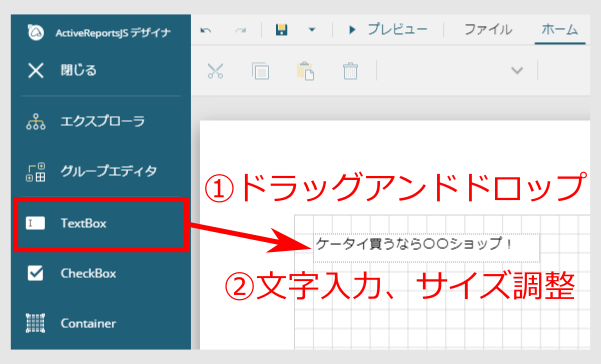
Task: Save report with floppy disk icon
Action: point(282,30)
